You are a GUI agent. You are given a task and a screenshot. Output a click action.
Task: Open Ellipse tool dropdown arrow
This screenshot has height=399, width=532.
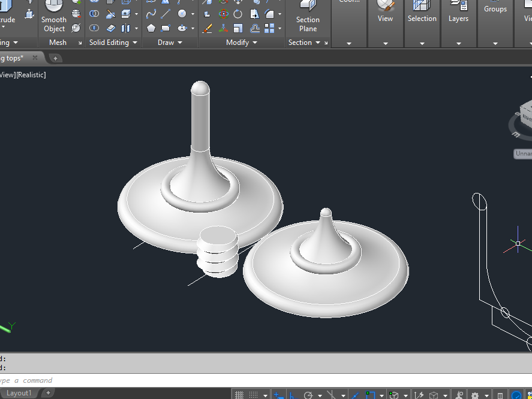tap(193, 29)
